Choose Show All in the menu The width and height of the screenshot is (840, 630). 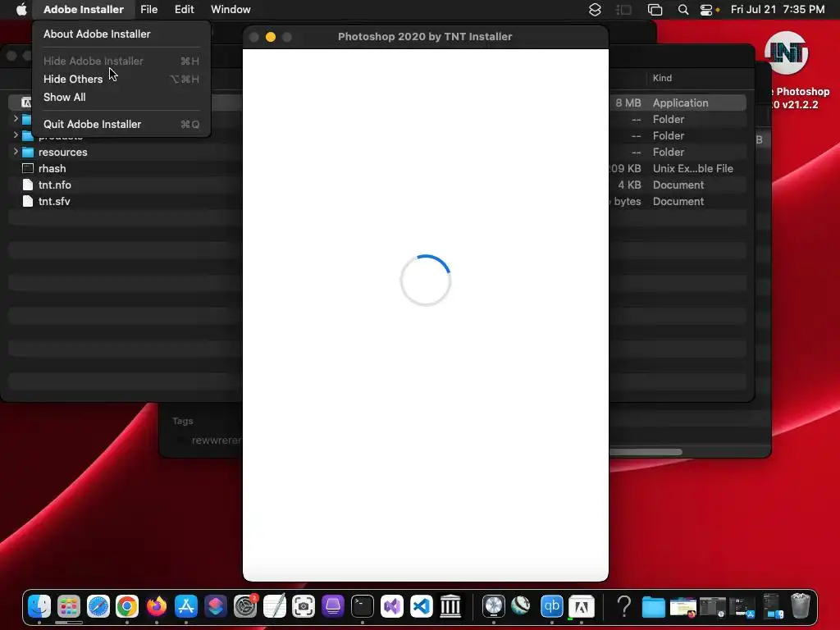64,97
